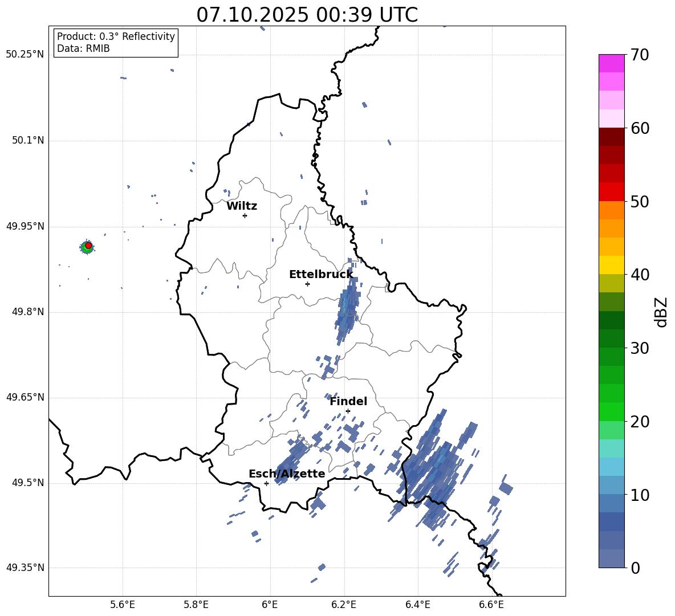Click the 0 tick label on colorbar
675x616 pixels.
pos(635,568)
